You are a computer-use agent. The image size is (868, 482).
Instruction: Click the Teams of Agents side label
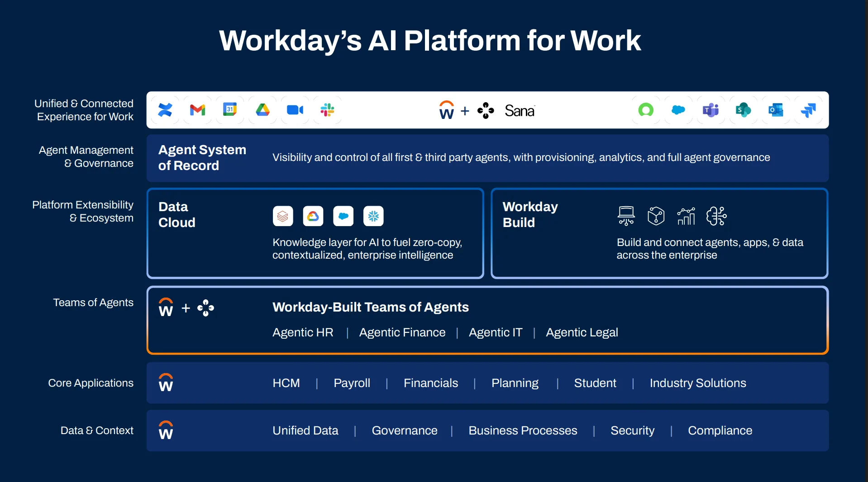pyautogui.click(x=93, y=302)
